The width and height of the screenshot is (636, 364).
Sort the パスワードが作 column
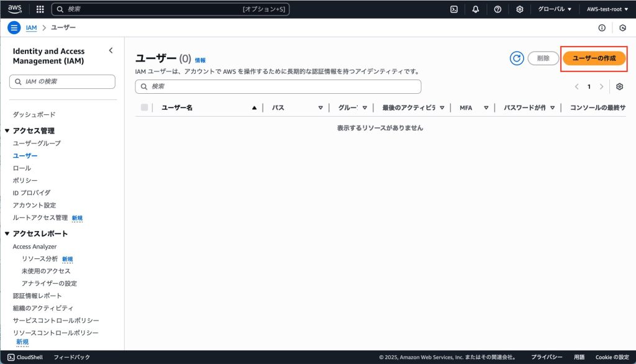point(552,107)
